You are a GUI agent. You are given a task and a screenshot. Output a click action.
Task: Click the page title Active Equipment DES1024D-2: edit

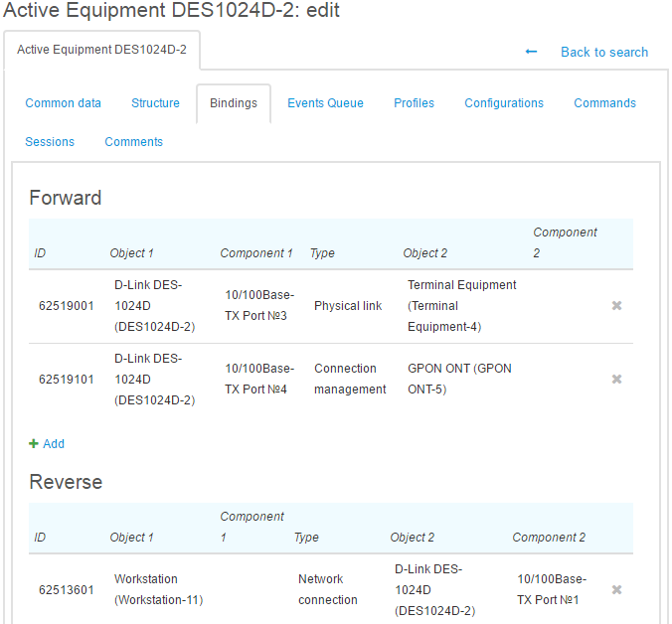(171, 10)
